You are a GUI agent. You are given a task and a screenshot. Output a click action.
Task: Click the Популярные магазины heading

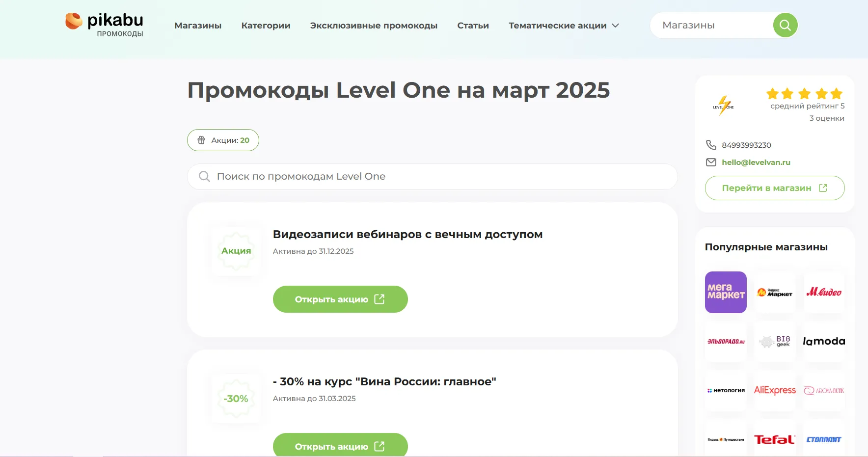pyautogui.click(x=766, y=247)
